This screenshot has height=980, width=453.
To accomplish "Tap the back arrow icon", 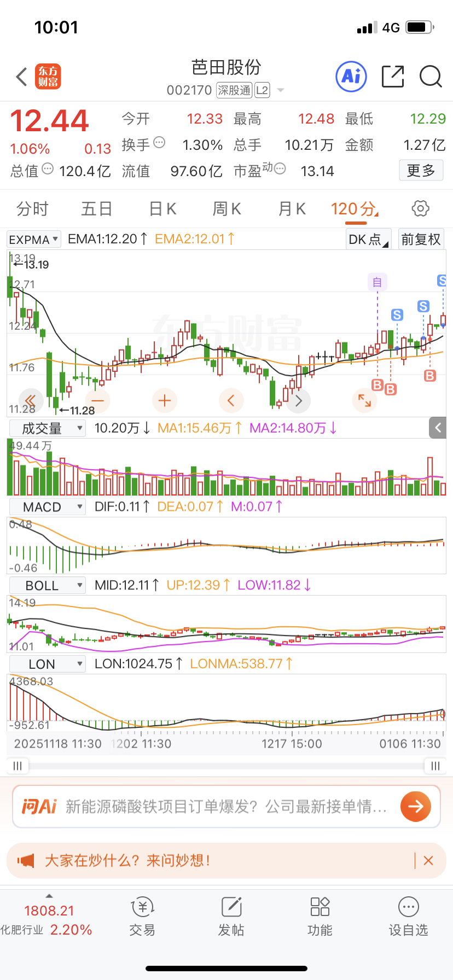I will coord(22,77).
